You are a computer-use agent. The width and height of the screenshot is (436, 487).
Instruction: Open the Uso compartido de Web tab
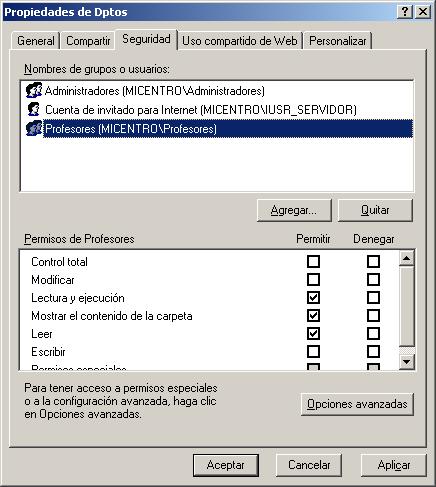(240, 41)
